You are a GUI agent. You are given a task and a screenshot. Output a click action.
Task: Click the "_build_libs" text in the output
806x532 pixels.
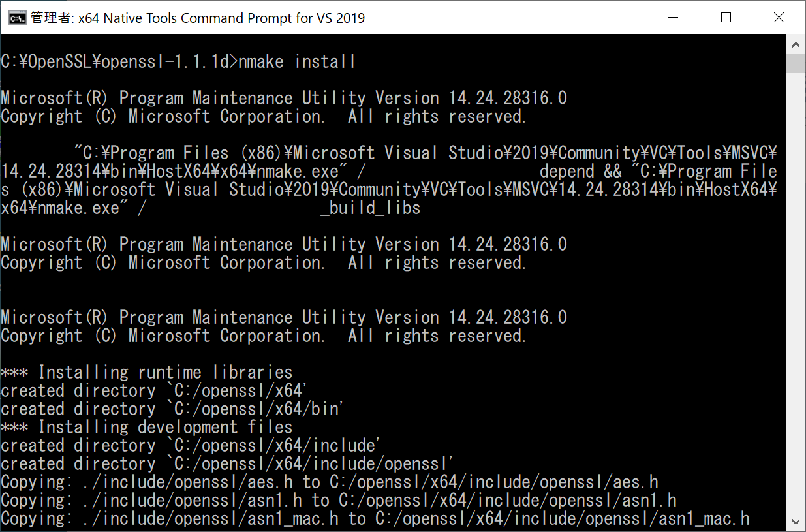370,208
